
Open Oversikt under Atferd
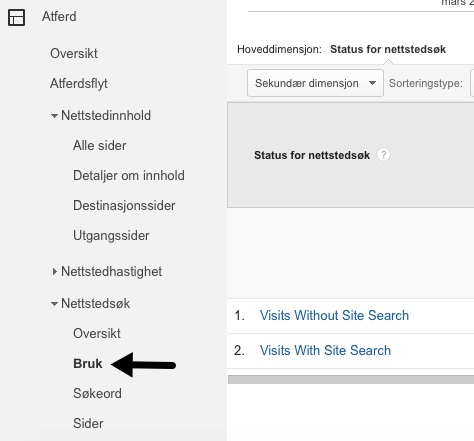pos(74,53)
